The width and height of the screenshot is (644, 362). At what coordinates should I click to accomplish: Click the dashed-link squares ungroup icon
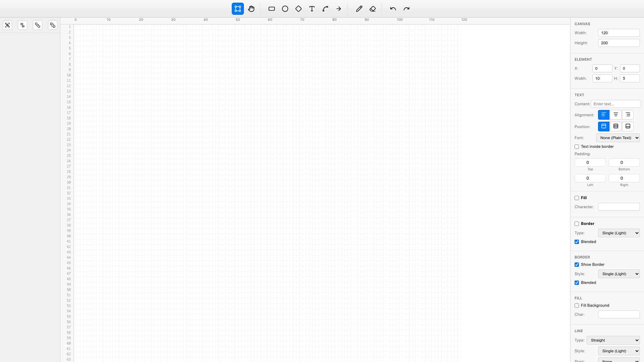(53, 25)
